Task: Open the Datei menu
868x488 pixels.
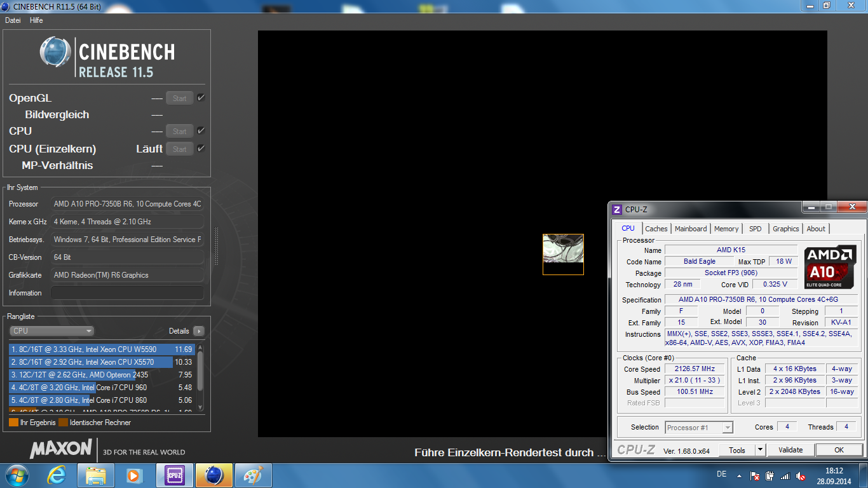Action: (13, 20)
